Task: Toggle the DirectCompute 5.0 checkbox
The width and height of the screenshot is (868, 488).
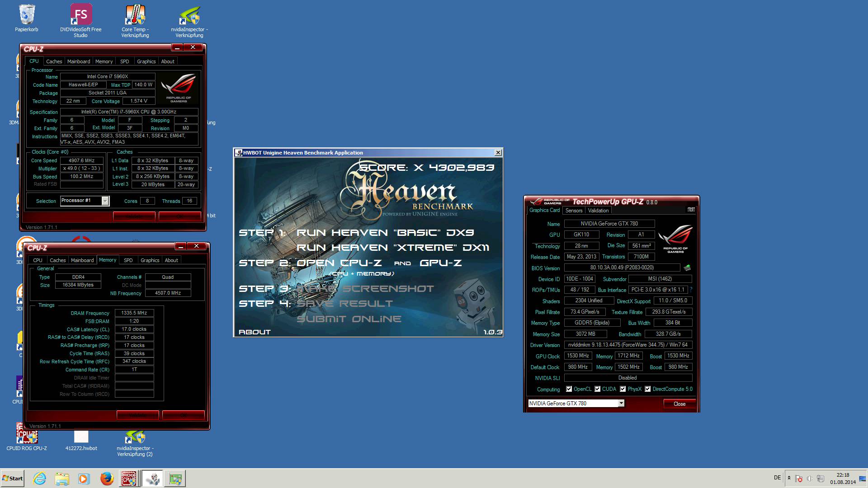Action: click(x=648, y=389)
